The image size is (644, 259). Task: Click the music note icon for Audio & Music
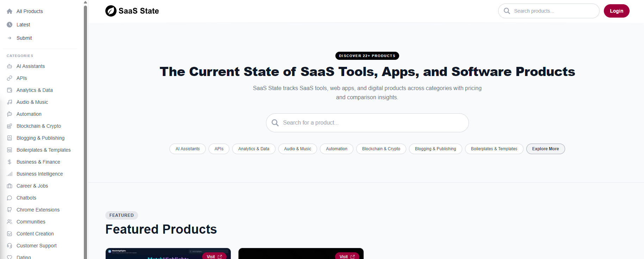click(x=10, y=102)
